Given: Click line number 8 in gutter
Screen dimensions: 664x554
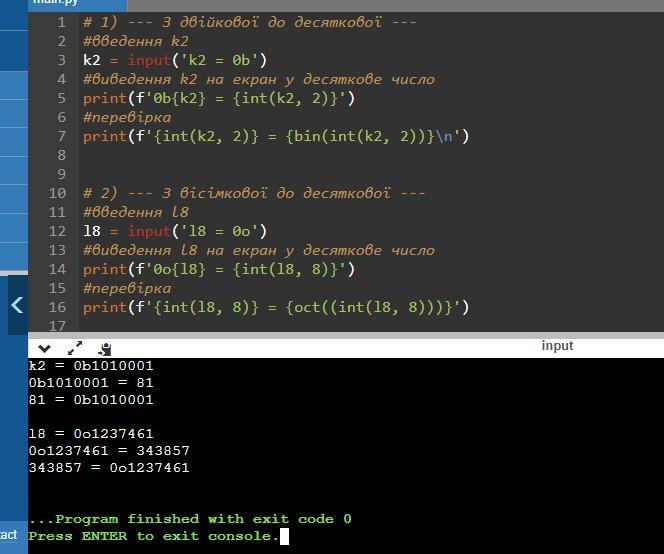Looking at the screenshot, I should [61, 155].
